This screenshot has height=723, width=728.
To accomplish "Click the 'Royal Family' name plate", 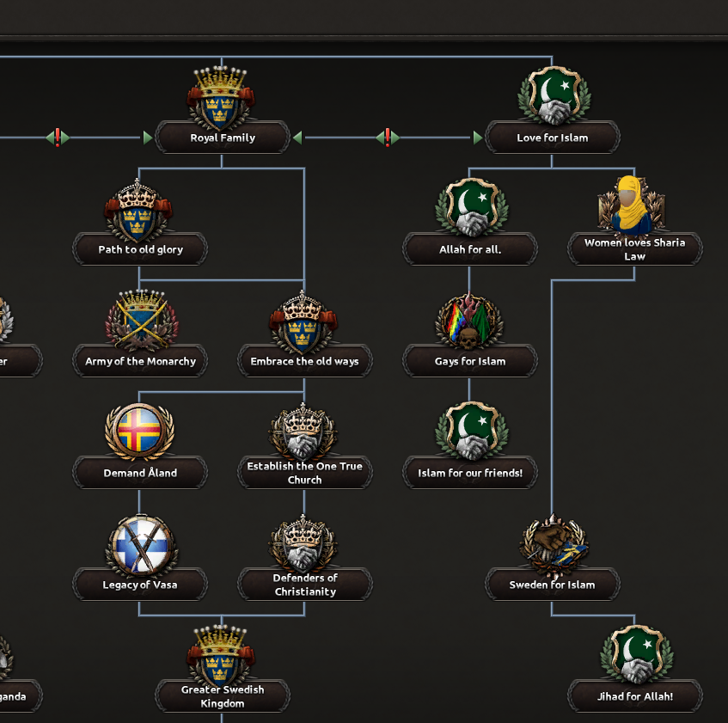I will tap(223, 138).
